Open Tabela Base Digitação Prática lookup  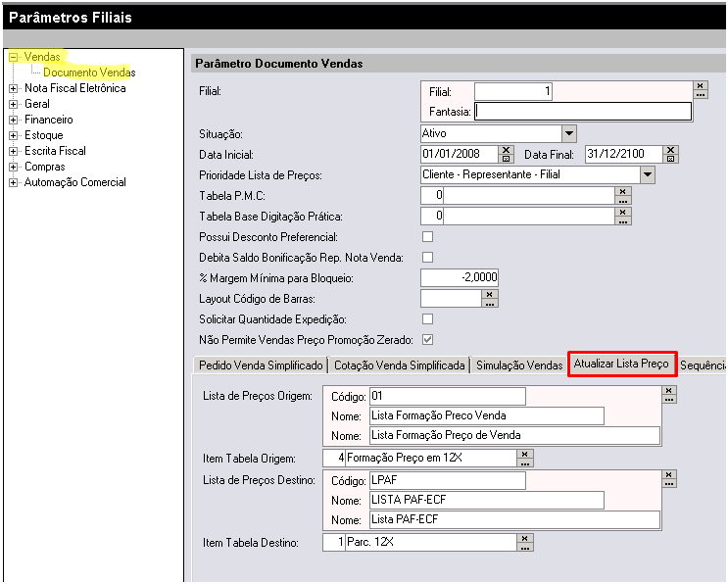pyautogui.click(x=622, y=220)
